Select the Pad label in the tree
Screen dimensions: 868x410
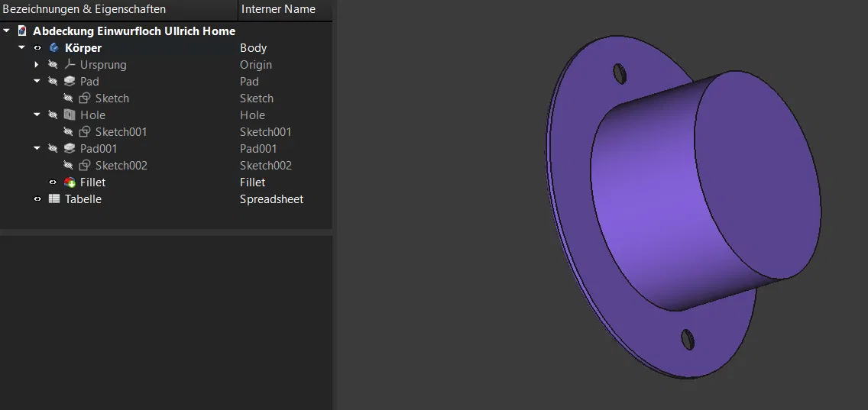tap(89, 82)
